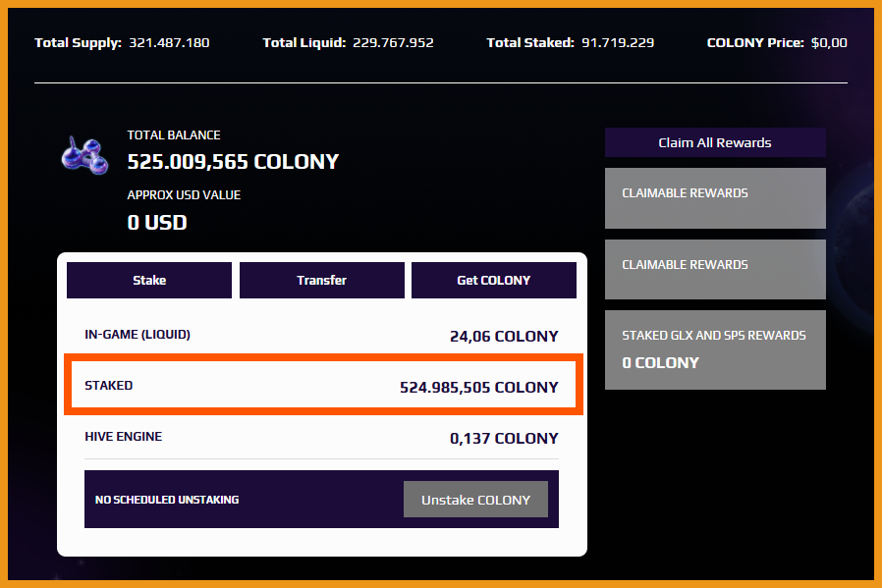Click the STAKED row label
The height and width of the screenshot is (588, 882).
point(109,386)
